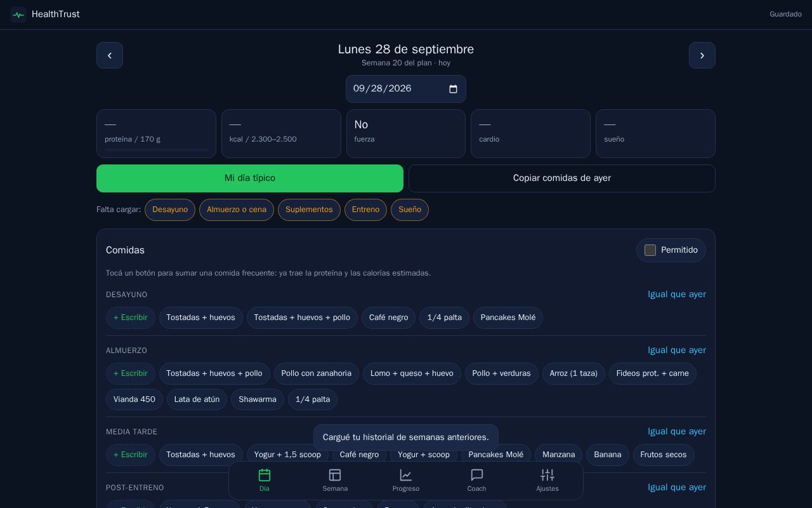Add Pancakes Molé to Desayuno
The image size is (812, 508).
pos(508,317)
